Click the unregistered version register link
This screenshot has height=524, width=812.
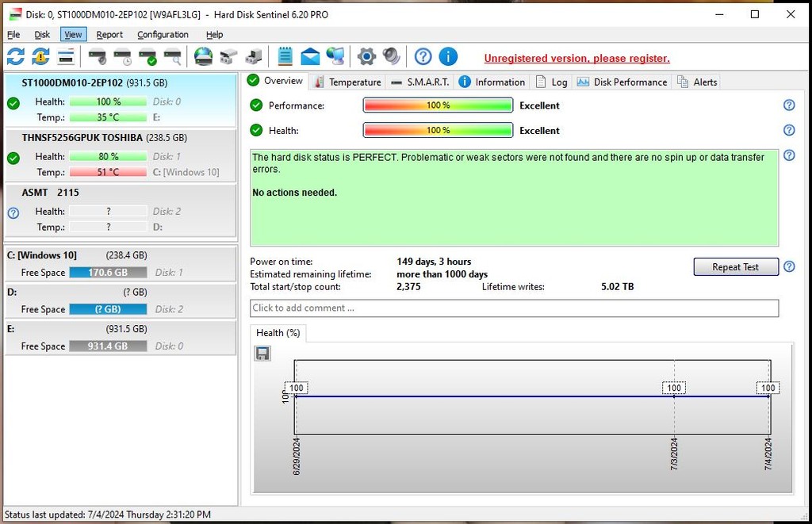pos(576,58)
